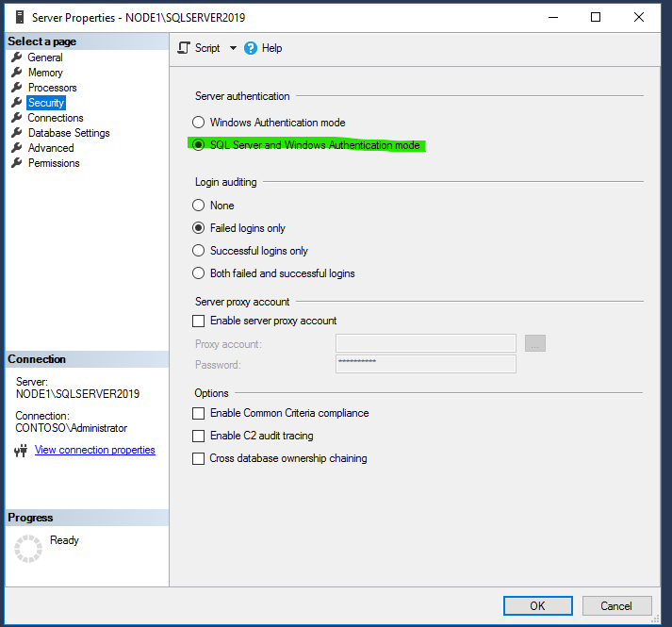Click the wrench icon beside Permissions
Viewport: 672px width, 627px height.
(17, 162)
